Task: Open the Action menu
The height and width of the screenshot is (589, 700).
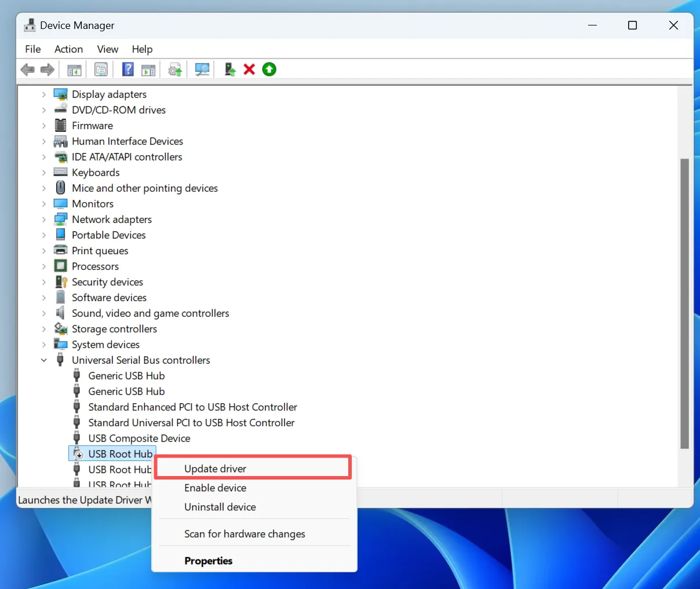Action: click(x=68, y=49)
